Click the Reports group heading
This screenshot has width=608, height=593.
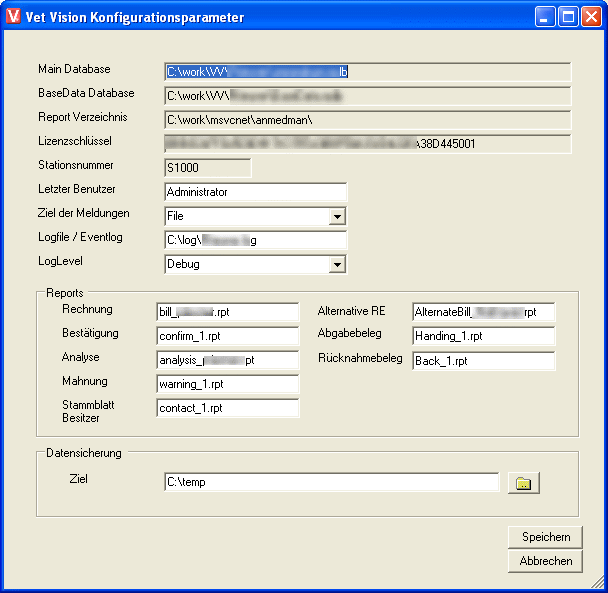65,293
